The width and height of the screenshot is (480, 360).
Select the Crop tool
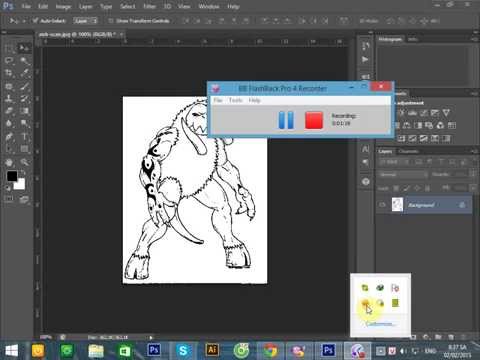pyautogui.click(x=9, y=73)
